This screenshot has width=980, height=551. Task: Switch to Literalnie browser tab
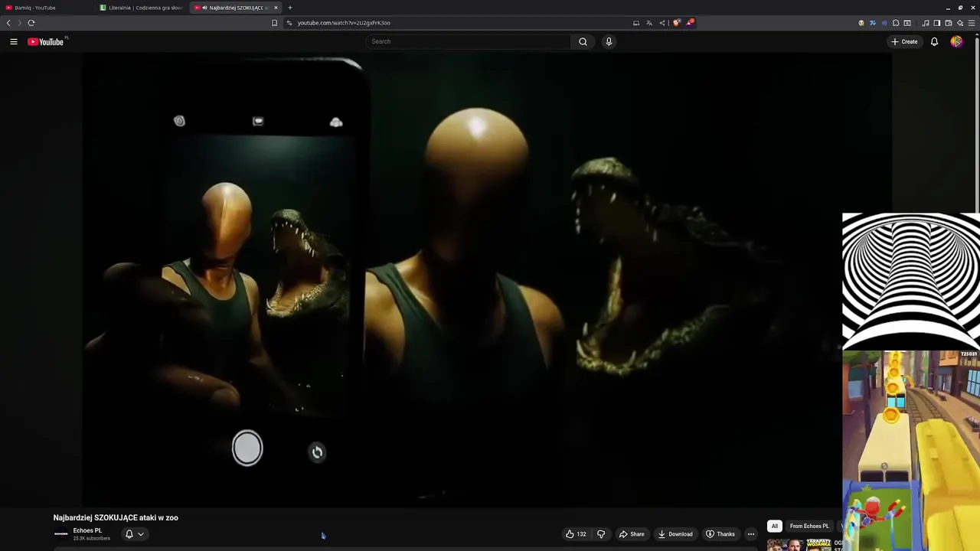[x=142, y=8]
